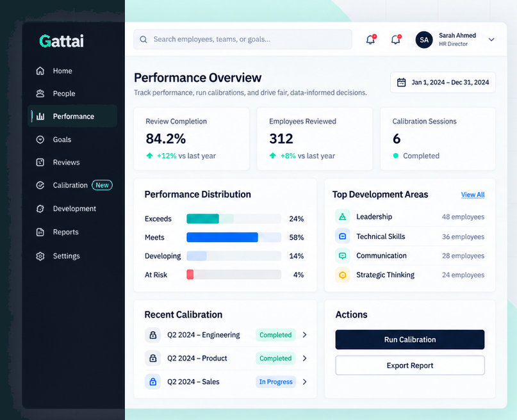Select Performance in the sidebar
The image size is (517, 420).
72,117
